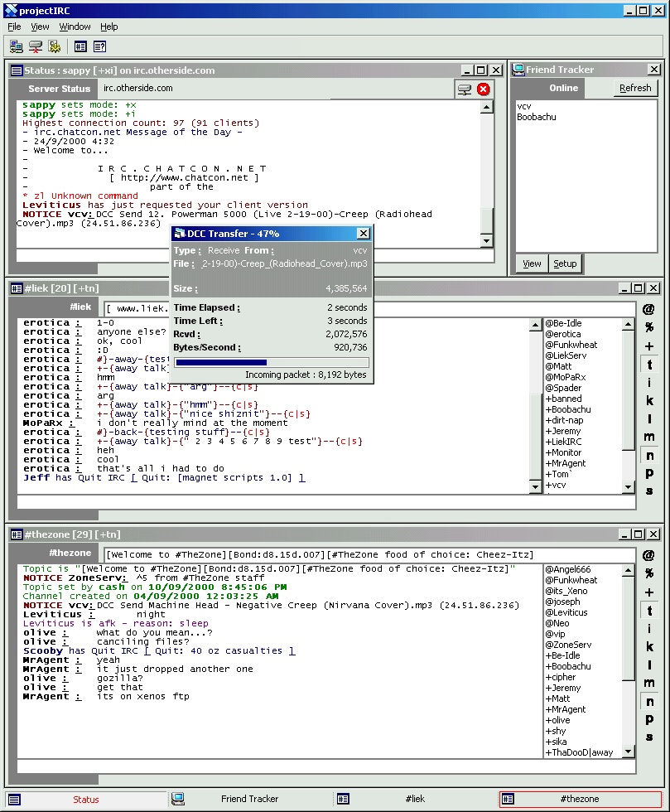Click the channel list toolbar icon
The height and width of the screenshot is (812, 670).
click(80, 46)
